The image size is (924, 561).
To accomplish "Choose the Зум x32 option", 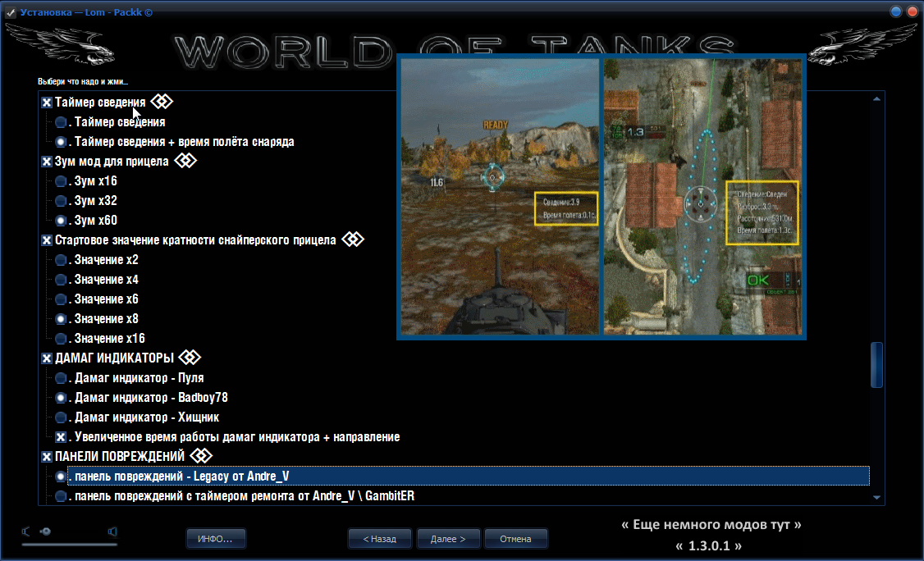I will point(60,201).
